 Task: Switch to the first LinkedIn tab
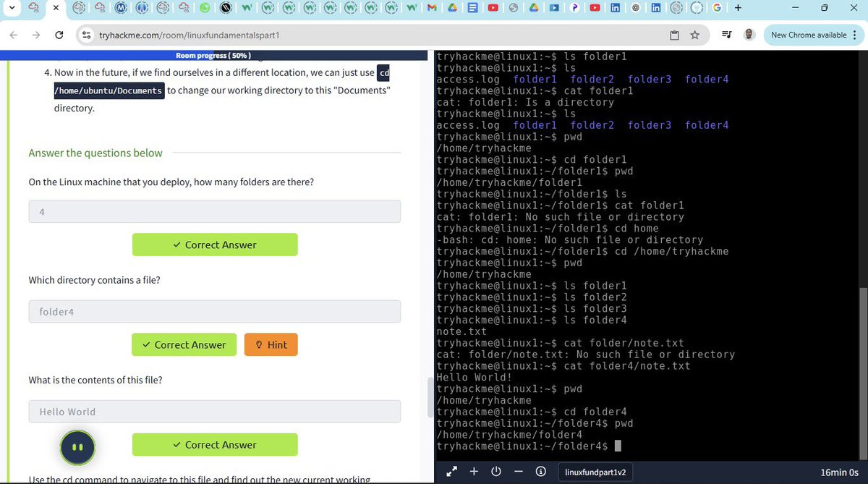[x=616, y=9]
